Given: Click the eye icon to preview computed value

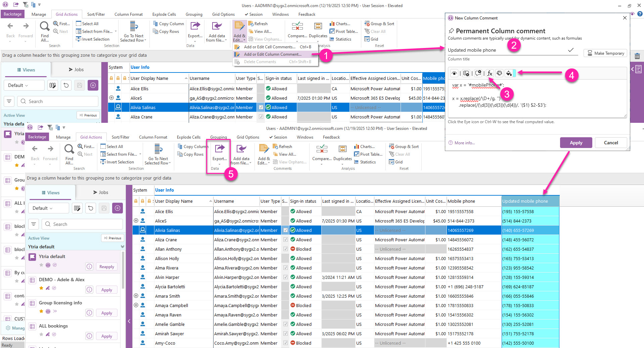Looking at the screenshot, I should point(454,73).
